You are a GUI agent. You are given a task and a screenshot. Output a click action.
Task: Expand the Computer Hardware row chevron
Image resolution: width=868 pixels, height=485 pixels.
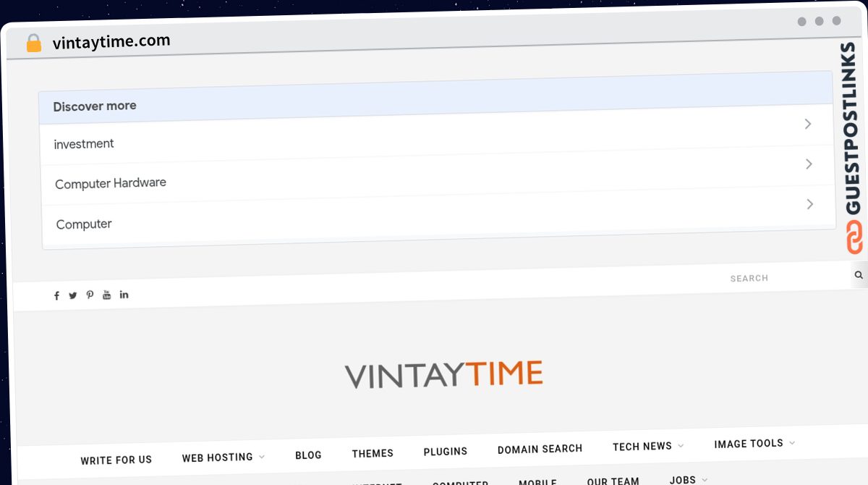(809, 164)
